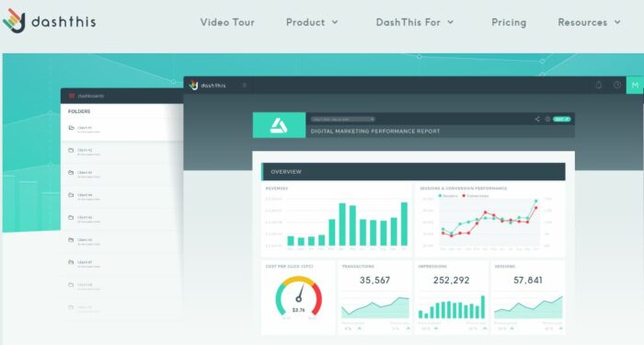Toggle the green Edit switch in the report header
This screenshot has height=345, width=644.
click(562, 119)
